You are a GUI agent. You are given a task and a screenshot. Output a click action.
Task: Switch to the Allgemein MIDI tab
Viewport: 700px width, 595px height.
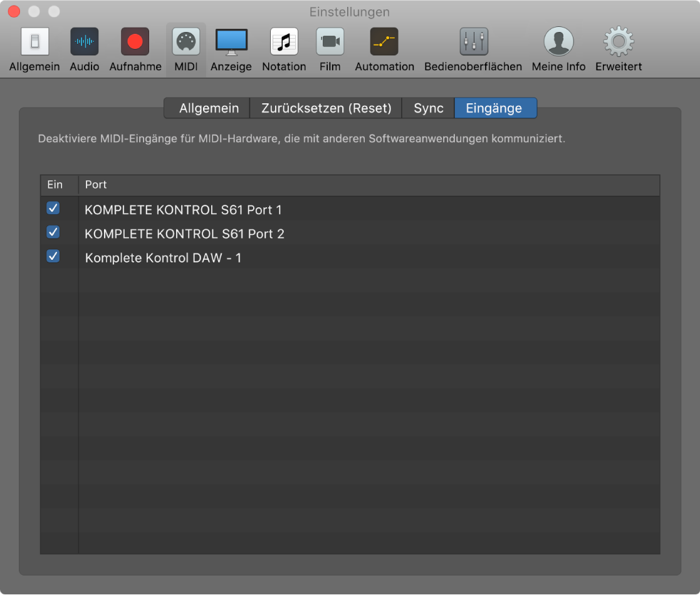209,108
